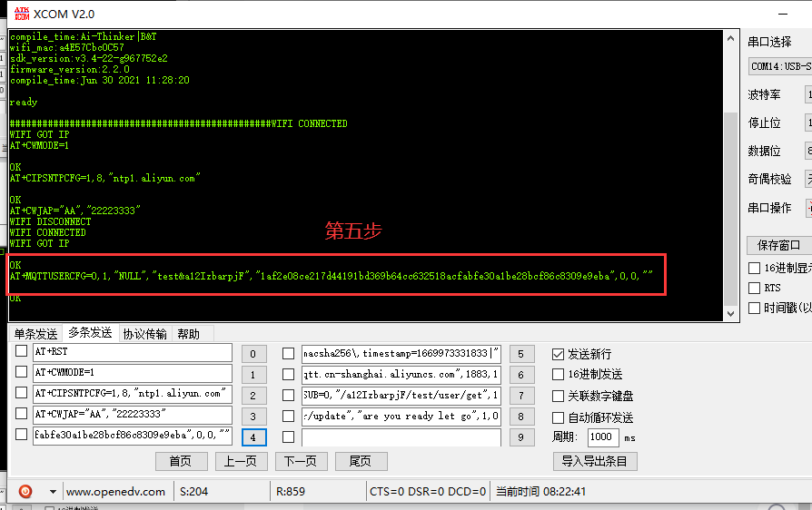The height and width of the screenshot is (510, 812).
Task: Click the AT+CWMODE=1 command input field
Action: (x=132, y=373)
